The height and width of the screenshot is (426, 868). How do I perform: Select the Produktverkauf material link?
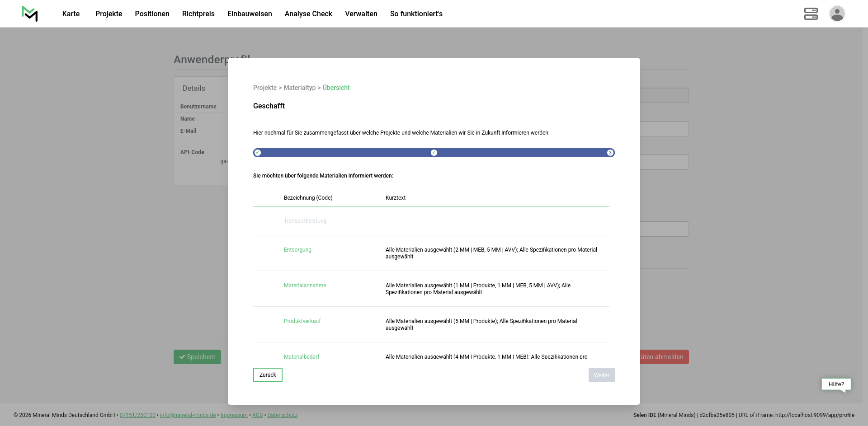[x=302, y=321]
